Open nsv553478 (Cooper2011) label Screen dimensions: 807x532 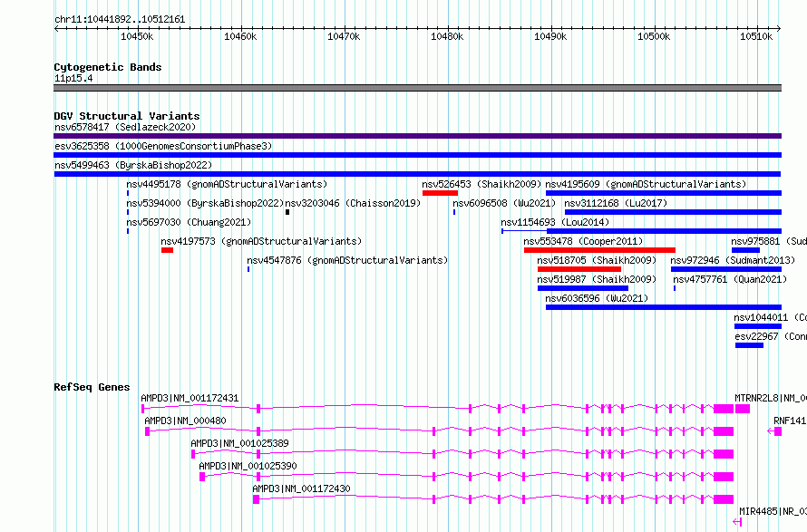click(x=584, y=241)
